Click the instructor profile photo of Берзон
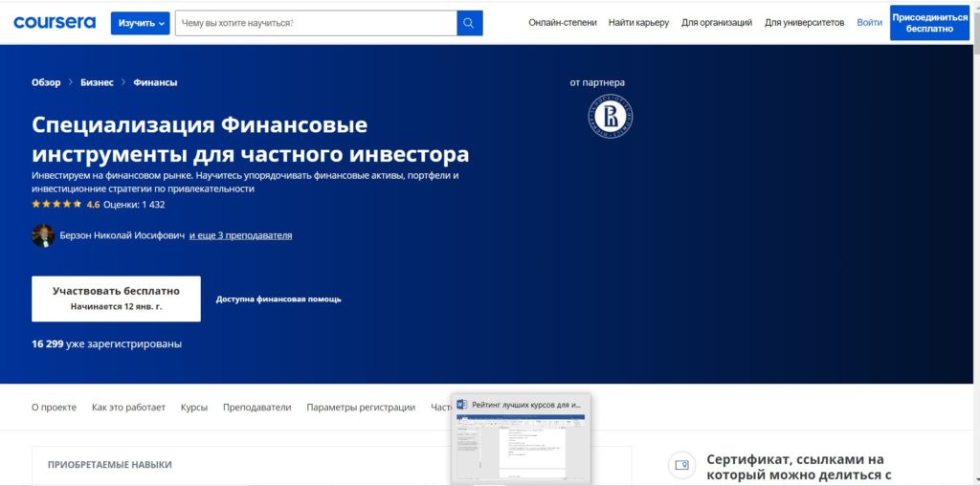The width and height of the screenshot is (980, 486). pos(43,235)
